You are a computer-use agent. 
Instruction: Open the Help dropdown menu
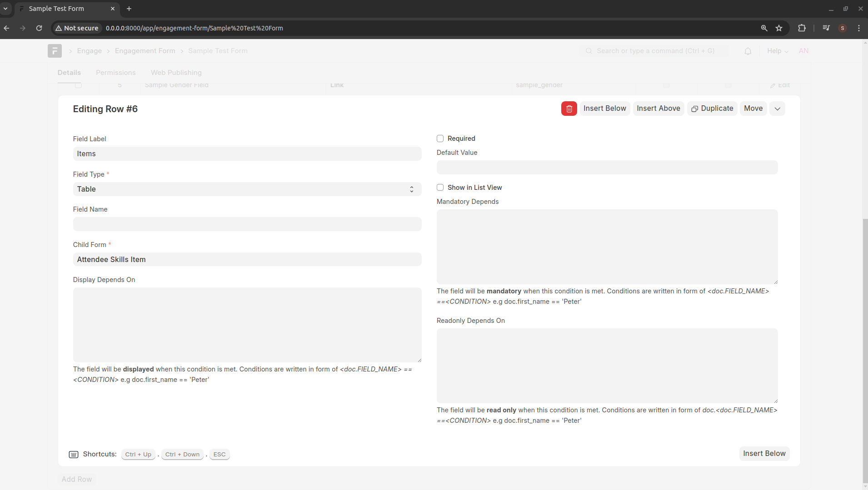pyautogui.click(x=777, y=51)
